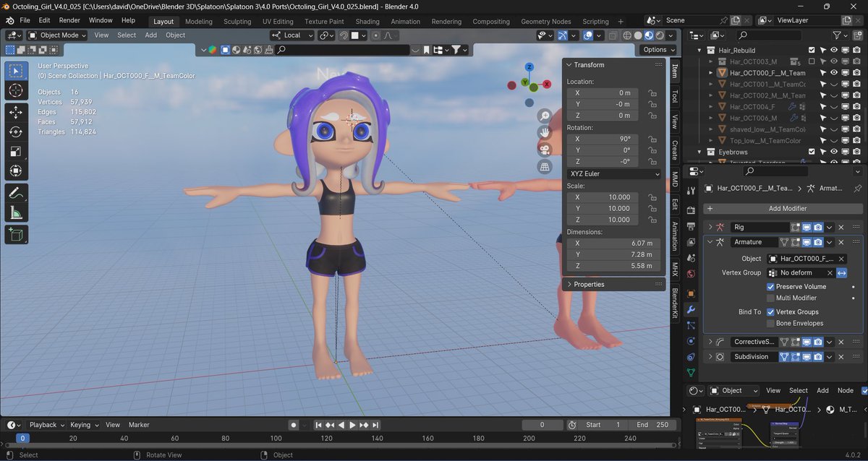The width and height of the screenshot is (868, 461).
Task: Open the World properties tab
Action: point(691,274)
